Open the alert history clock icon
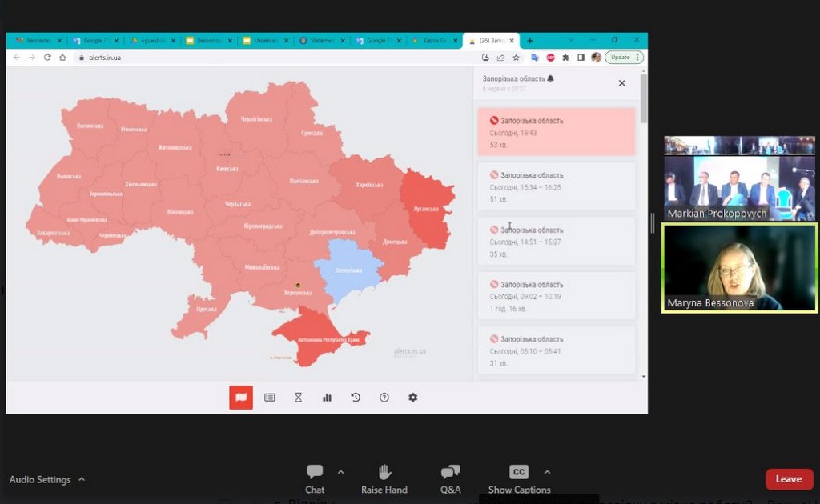The height and width of the screenshot is (504, 820). coord(356,398)
